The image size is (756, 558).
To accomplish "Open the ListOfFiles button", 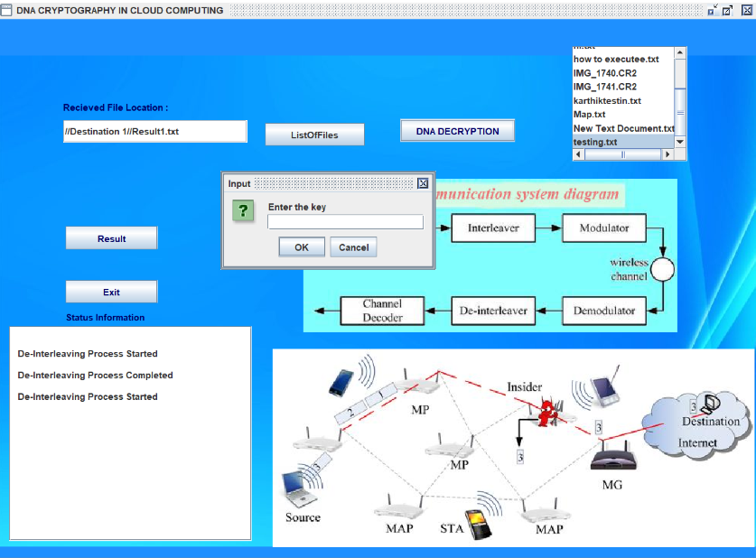I will 314,135.
